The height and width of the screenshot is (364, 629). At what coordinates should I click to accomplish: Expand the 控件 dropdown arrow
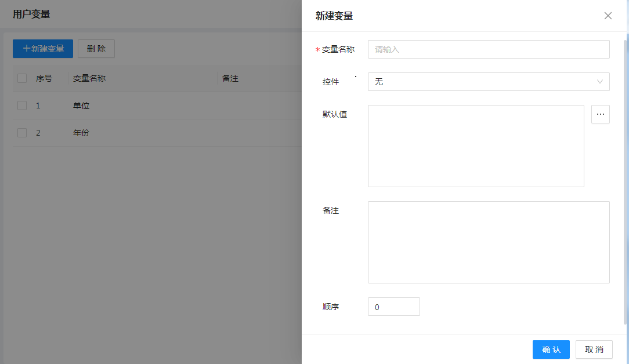pos(600,82)
